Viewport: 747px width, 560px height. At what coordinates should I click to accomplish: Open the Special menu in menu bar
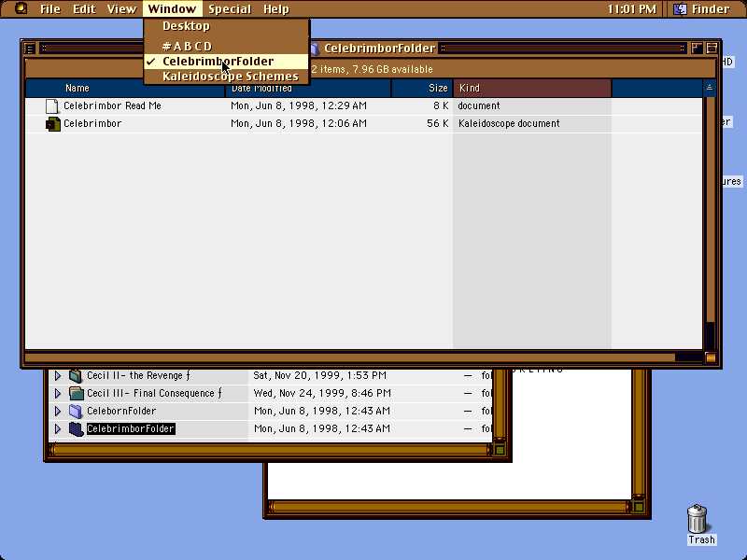(x=230, y=9)
